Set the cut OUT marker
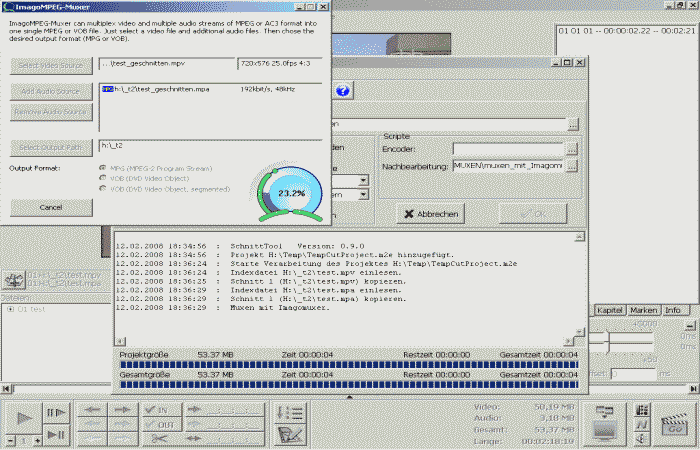This screenshot has width=700, height=450. coord(159,424)
